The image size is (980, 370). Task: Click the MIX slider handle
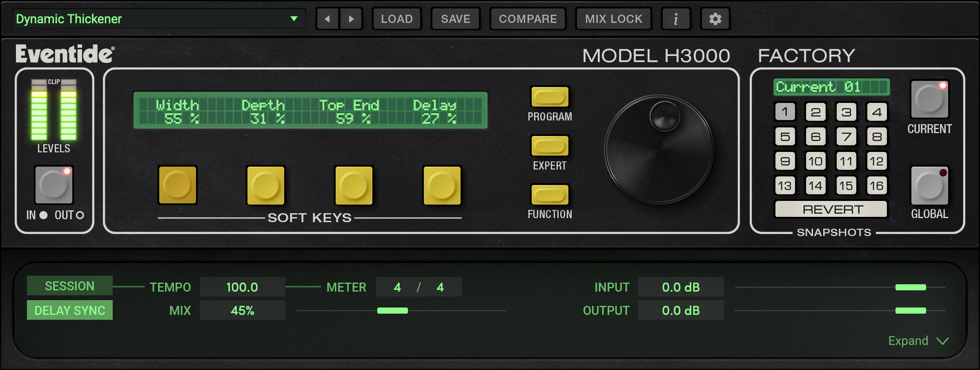[392, 311]
